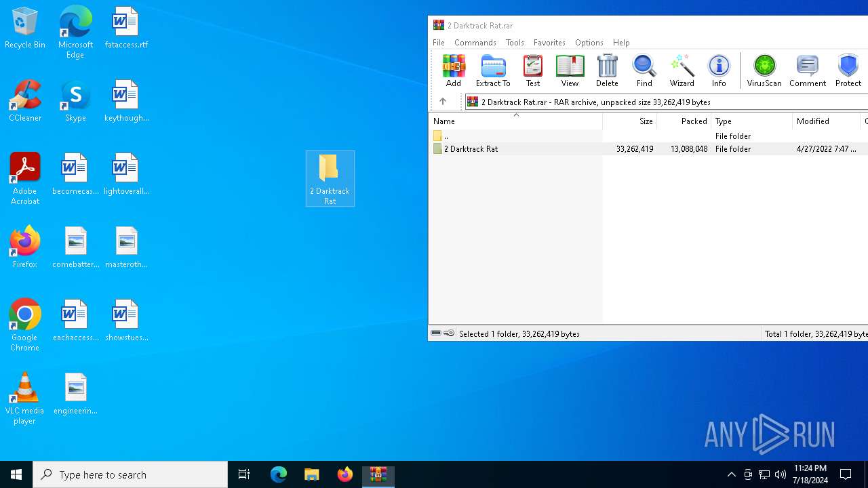Click the volume tray icon
The image size is (868, 488).
tap(781, 474)
